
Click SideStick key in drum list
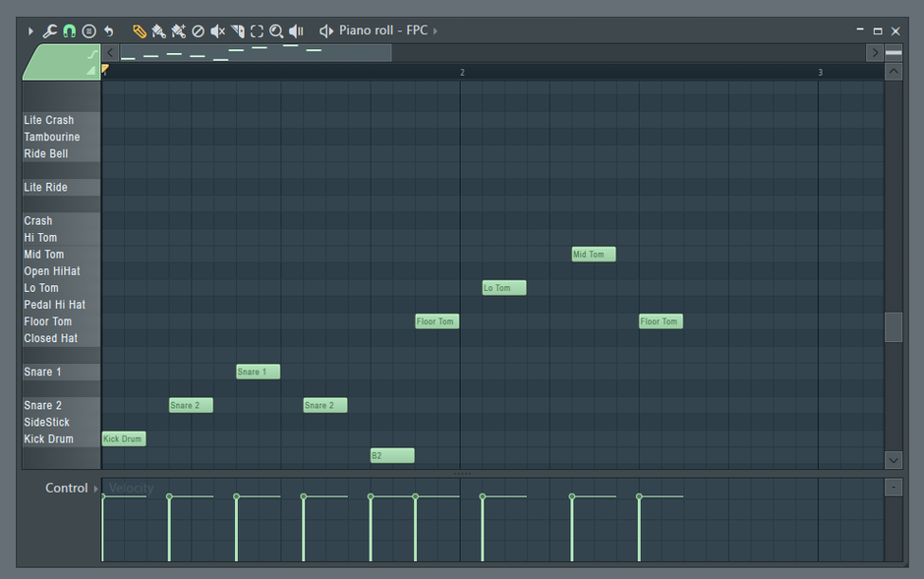coord(61,423)
